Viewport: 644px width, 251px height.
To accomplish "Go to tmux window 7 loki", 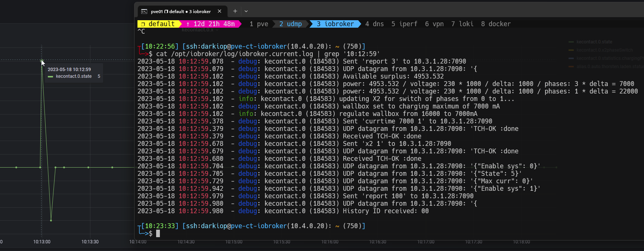I will pos(462,24).
